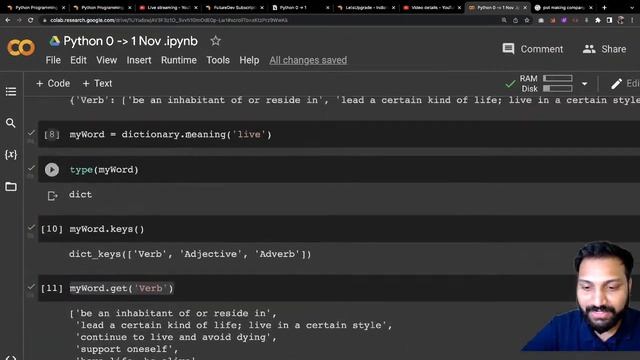Viewport: 640px width, 360px height.
Task: Star the notebook with the star icon
Action: pos(215,41)
